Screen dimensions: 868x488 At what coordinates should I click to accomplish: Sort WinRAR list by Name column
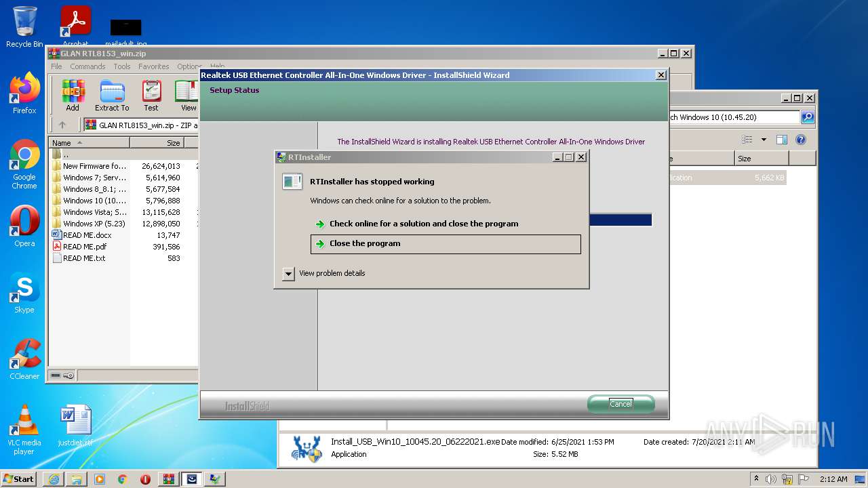pos(90,143)
